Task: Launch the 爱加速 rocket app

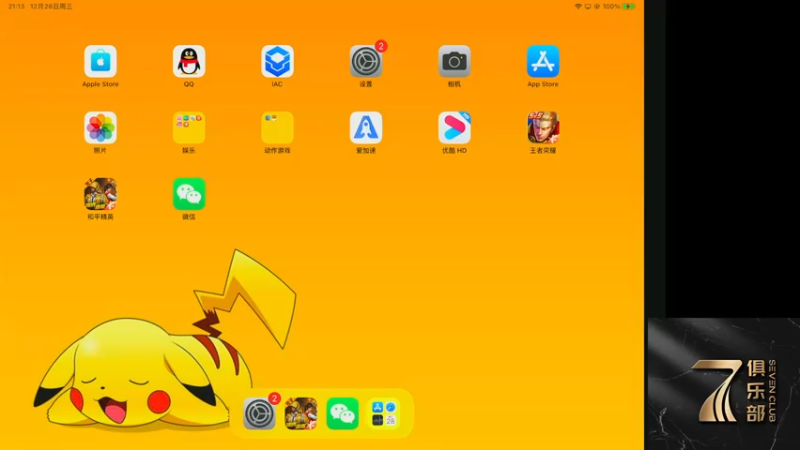Action: click(x=366, y=128)
